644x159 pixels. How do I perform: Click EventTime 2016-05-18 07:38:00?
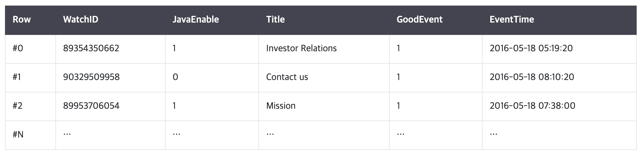click(x=532, y=106)
